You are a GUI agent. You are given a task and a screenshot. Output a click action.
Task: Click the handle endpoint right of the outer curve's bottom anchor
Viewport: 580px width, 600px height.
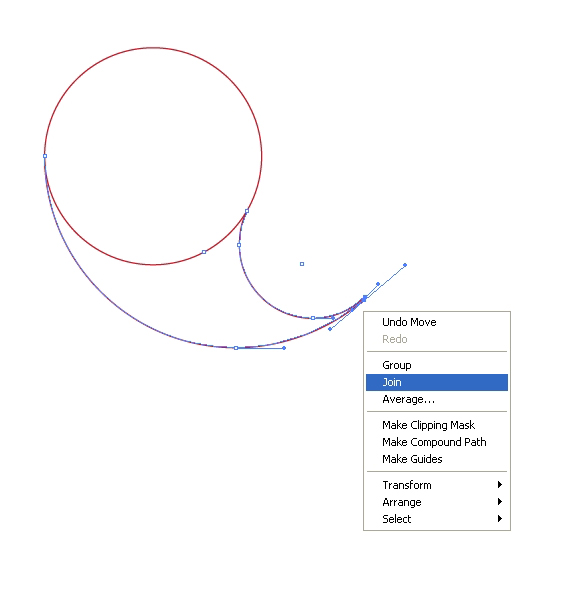click(x=284, y=348)
